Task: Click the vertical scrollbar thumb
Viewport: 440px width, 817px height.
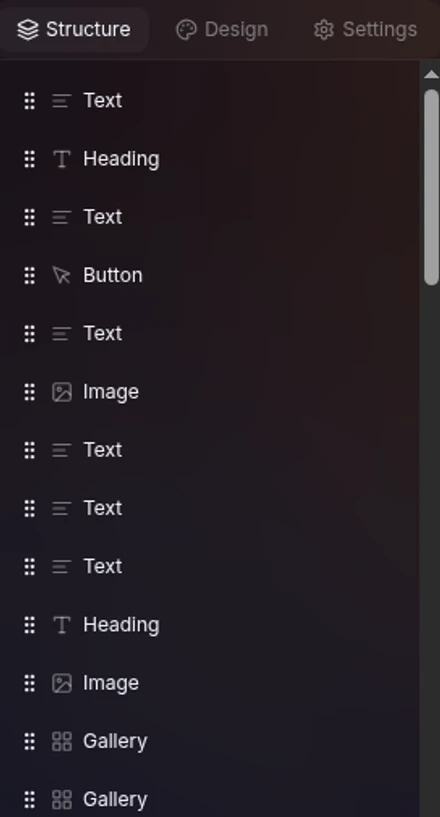Action: point(431,188)
